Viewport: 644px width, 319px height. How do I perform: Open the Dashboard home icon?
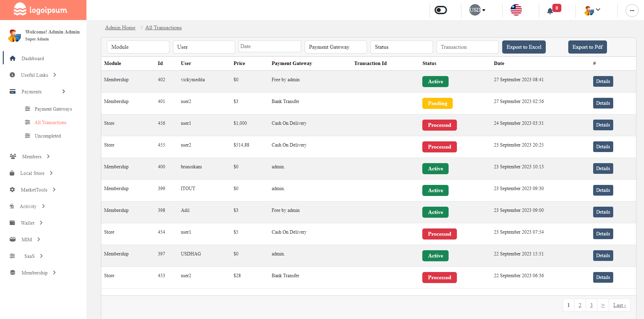(13, 58)
